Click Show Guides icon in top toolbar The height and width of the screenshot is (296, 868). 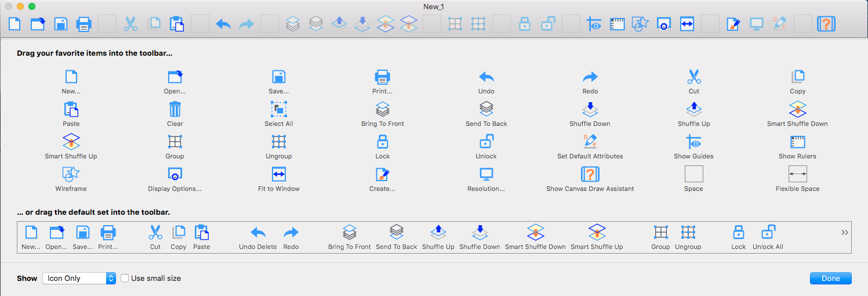[x=594, y=24]
